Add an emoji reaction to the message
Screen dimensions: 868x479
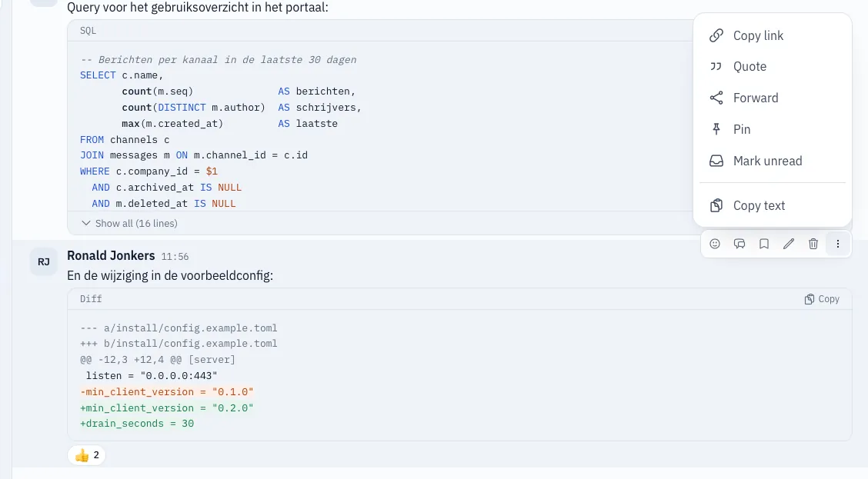click(x=715, y=244)
